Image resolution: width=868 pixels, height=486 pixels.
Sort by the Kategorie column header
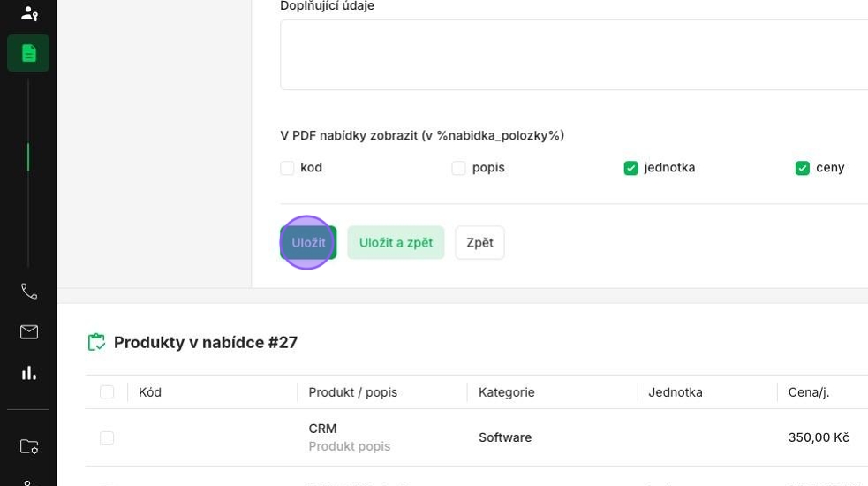click(507, 392)
